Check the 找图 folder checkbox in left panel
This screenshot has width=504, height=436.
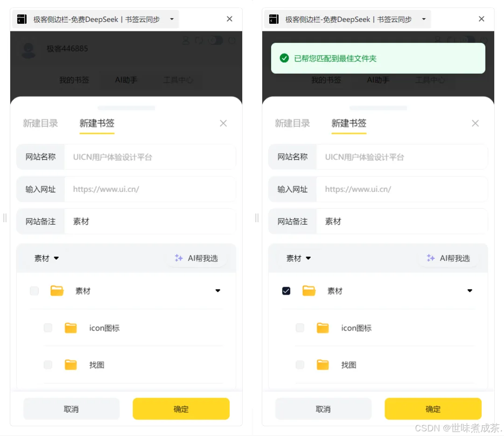(x=48, y=365)
